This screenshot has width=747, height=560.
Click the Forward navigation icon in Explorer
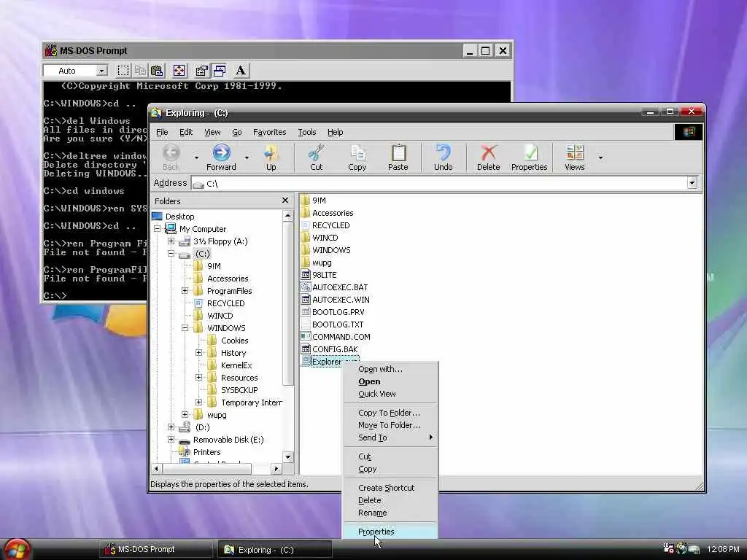point(221,153)
